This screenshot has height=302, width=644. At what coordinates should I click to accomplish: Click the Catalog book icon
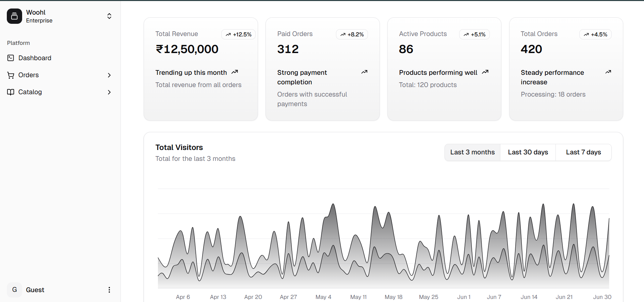(11, 92)
